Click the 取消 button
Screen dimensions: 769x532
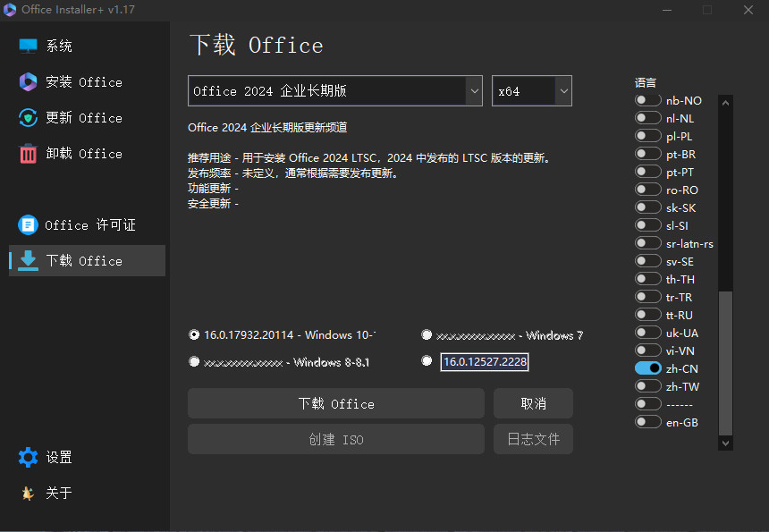tap(533, 403)
